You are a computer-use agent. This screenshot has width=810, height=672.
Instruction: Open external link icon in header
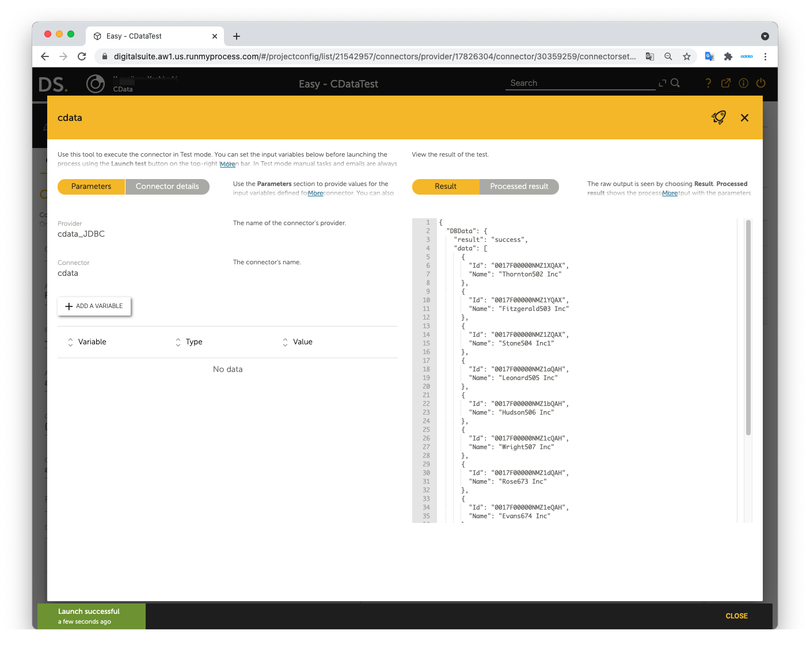pyautogui.click(x=726, y=83)
